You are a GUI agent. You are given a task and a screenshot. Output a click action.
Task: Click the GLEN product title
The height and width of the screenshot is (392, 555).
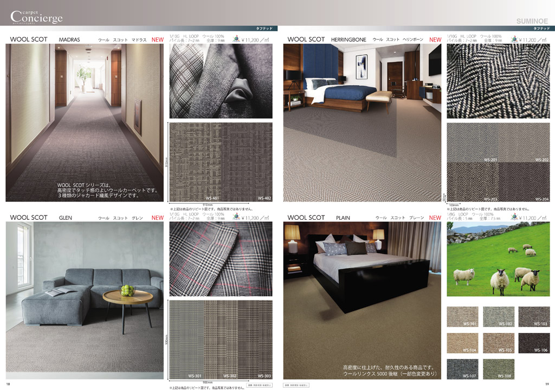pos(66,218)
